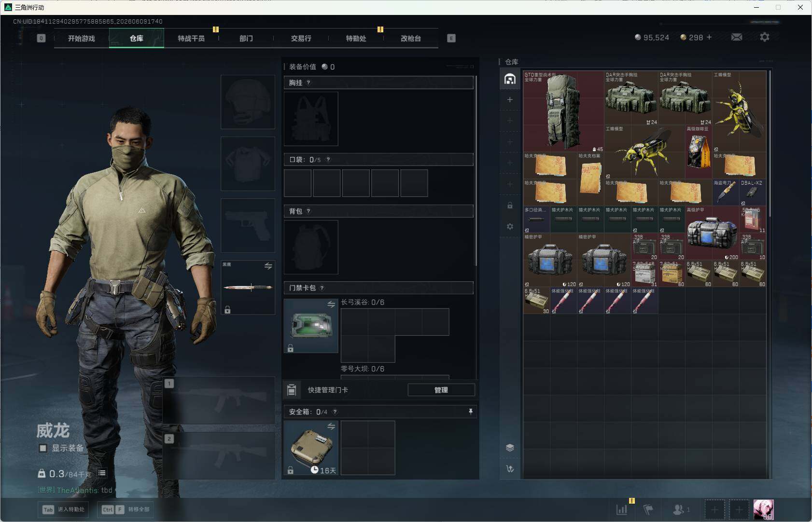Click the empty pistol slot
The height and width of the screenshot is (522, 812).
click(x=248, y=225)
